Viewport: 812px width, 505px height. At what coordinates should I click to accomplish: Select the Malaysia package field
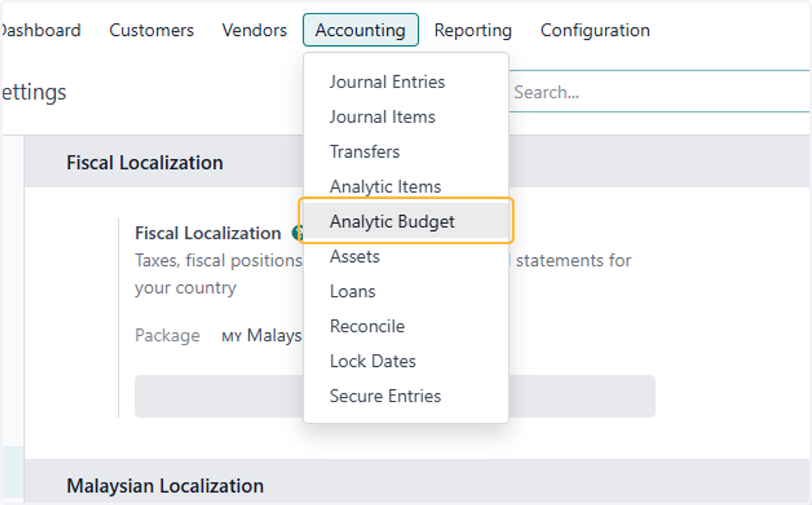pyautogui.click(x=263, y=336)
